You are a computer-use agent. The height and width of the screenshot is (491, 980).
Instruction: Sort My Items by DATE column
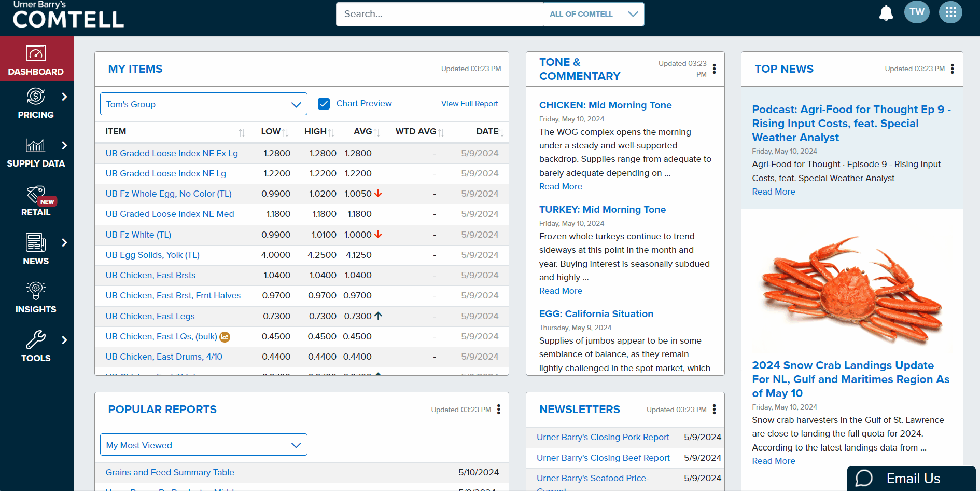pos(502,132)
